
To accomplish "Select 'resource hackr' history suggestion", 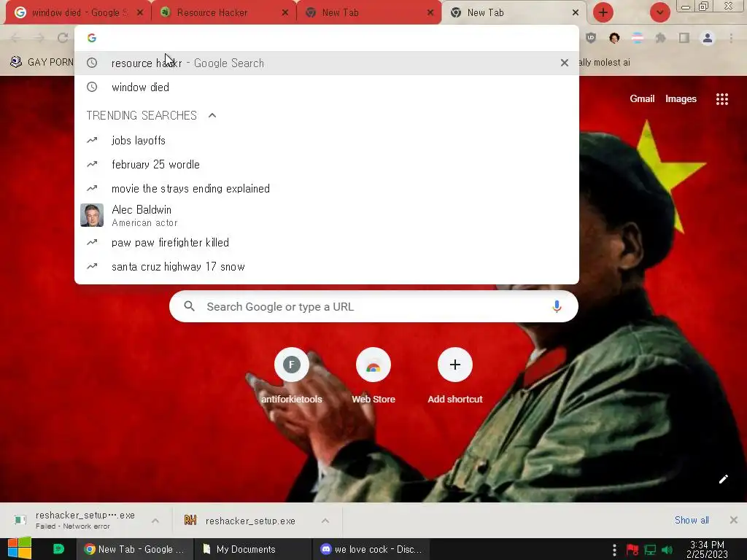I will 327,63.
